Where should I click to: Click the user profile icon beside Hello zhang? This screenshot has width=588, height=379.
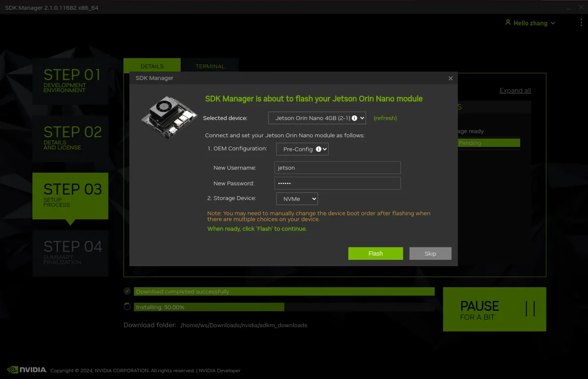click(508, 23)
